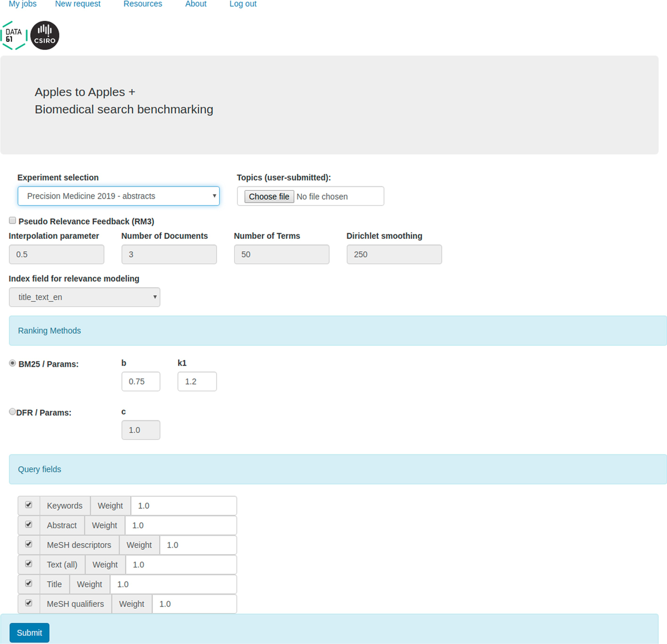
Task: Click the Keywords field label
Action: [x=65, y=505]
